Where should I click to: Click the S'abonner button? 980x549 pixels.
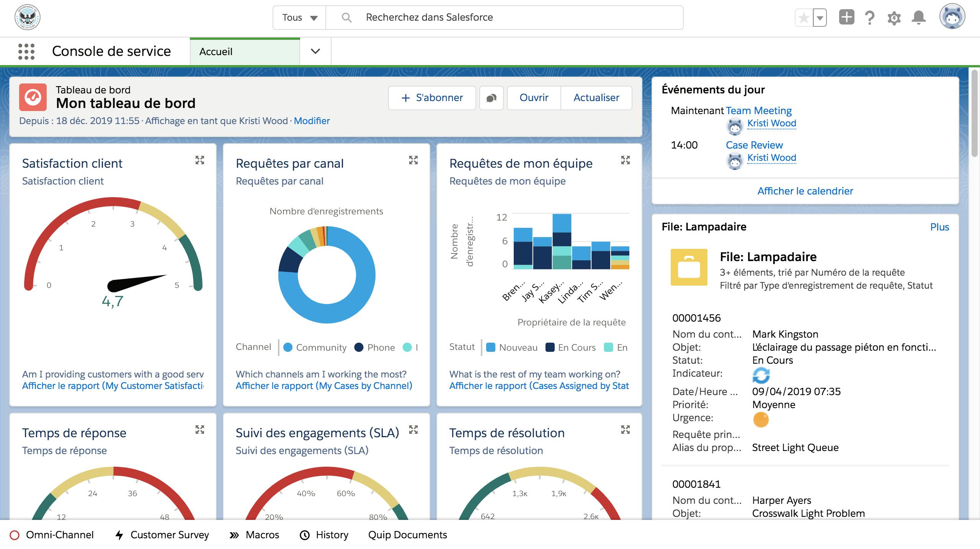point(432,98)
